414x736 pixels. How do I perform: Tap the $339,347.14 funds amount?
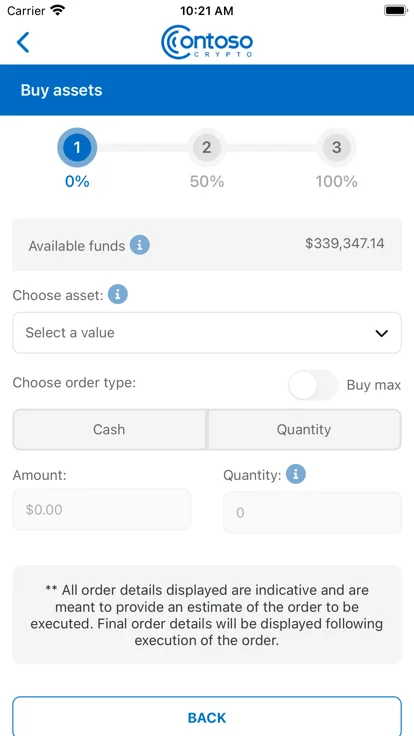coord(345,244)
